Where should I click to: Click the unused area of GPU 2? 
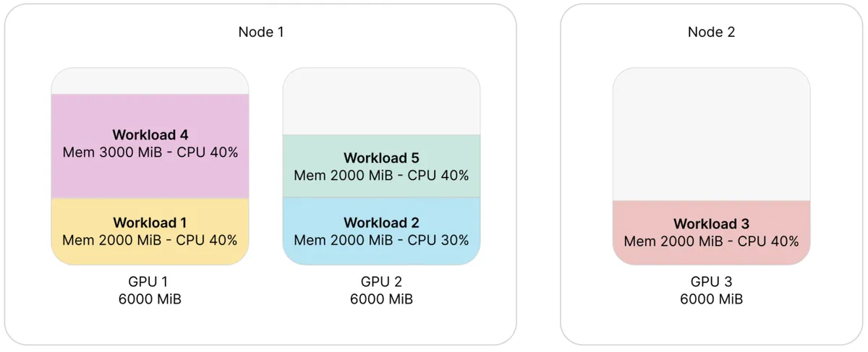point(381,101)
